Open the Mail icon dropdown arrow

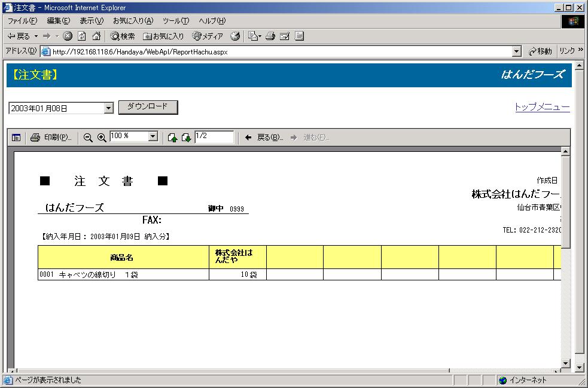click(x=260, y=36)
